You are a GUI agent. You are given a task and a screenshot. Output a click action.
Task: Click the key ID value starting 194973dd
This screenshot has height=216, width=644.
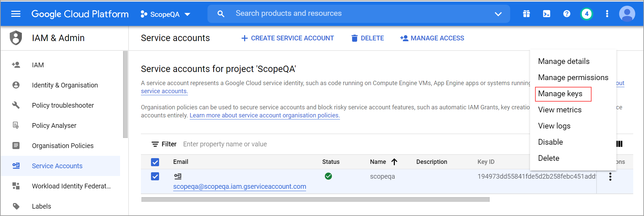(x=537, y=176)
